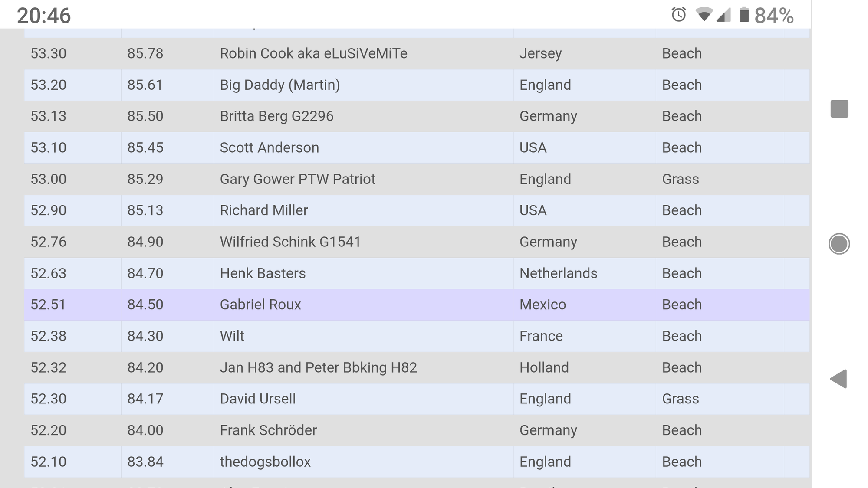Tap the 20:46 clock in status bar
Viewport: 868px width, 488px height.
pyautogui.click(x=44, y=16)
